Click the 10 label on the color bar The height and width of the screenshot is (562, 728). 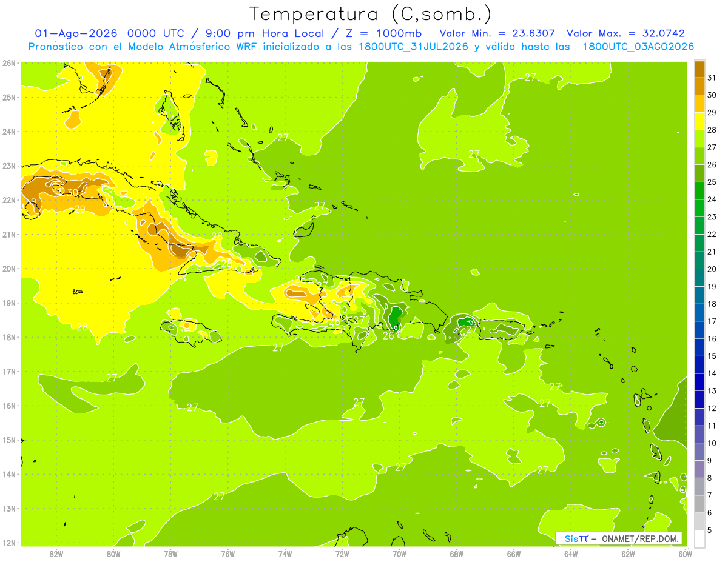[713, 443]
